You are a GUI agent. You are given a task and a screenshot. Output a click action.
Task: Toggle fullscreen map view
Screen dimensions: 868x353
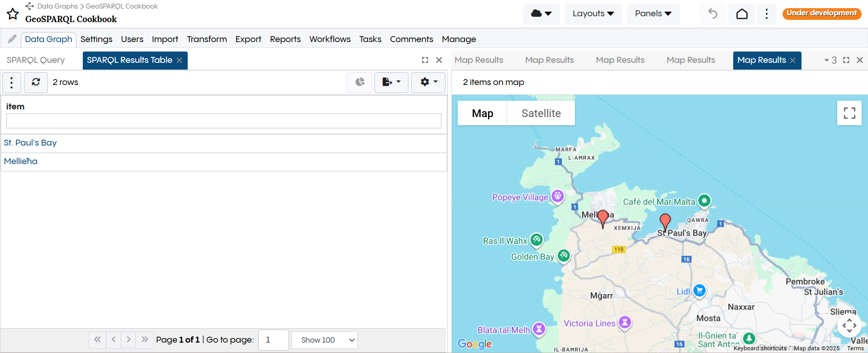[x=849, y=113]
